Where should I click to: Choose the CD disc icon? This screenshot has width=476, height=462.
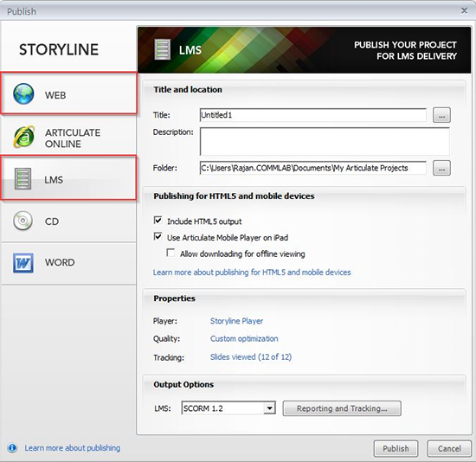pos(23,221)
